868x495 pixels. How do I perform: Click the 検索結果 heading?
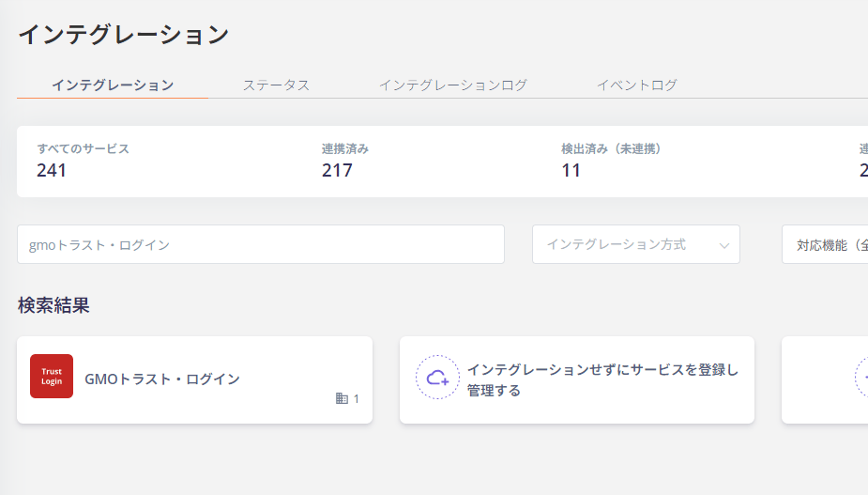click(53, 305)
